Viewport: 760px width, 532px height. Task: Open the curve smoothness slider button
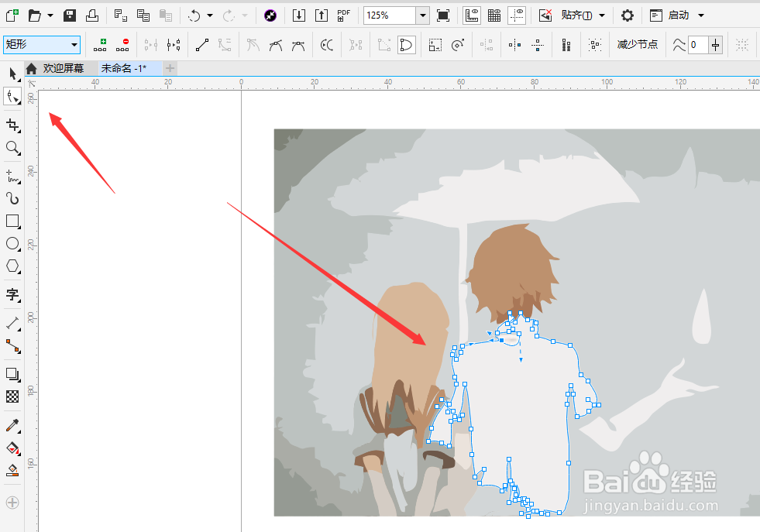pyautogui.click(x=715, y=45)
